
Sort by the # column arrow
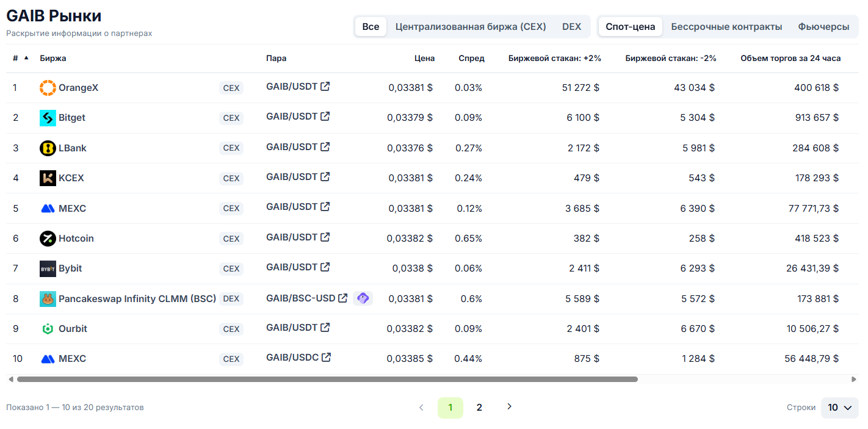(x=26, y=58)
